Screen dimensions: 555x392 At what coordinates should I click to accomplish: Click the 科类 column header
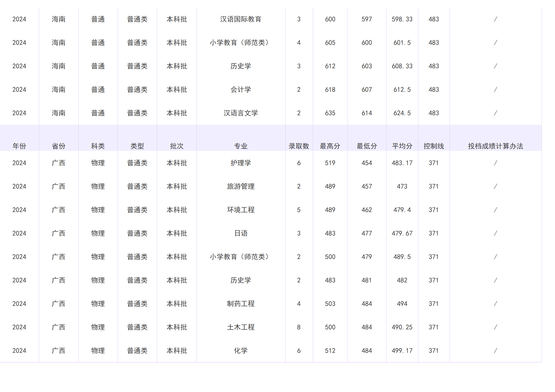pyautogui.click(x=98, y=146)
